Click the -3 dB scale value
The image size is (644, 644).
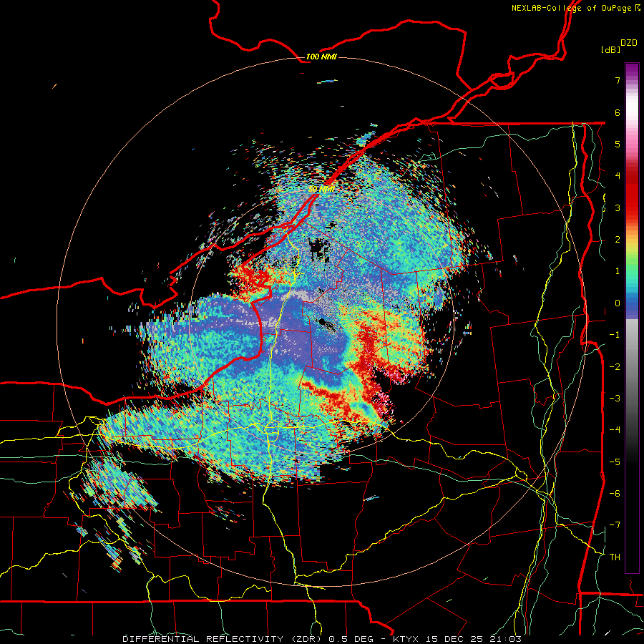(x=615, y=399)
